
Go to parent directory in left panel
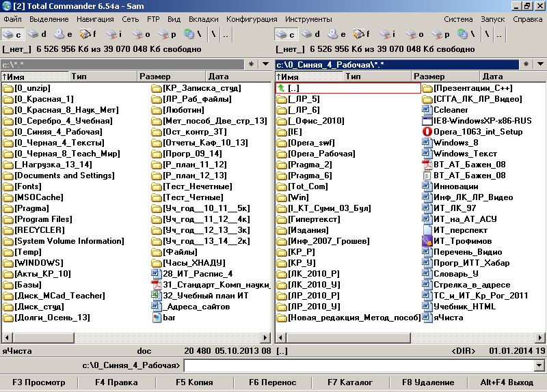(226, 35)
